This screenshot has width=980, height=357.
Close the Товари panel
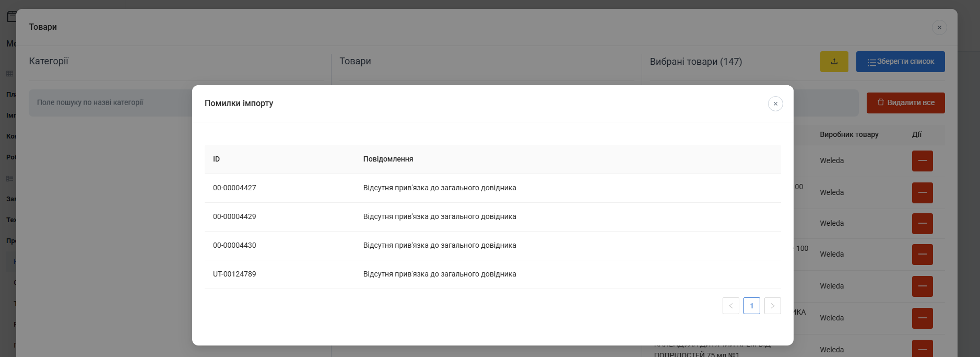[x=939, y=27]
